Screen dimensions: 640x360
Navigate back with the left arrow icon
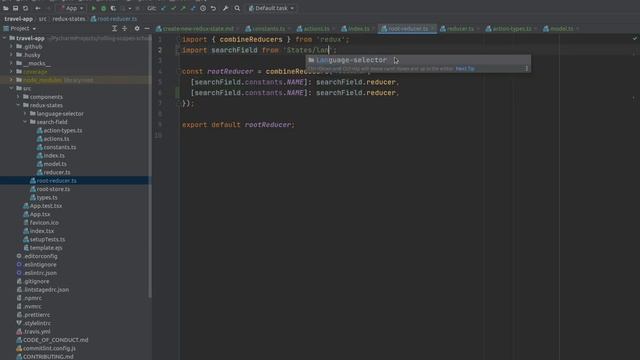point(38,8)
